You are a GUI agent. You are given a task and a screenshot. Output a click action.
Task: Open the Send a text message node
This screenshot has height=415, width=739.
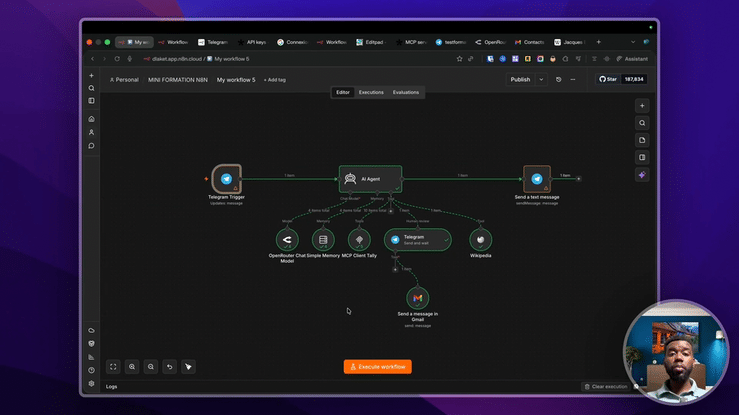coord(537,179)
